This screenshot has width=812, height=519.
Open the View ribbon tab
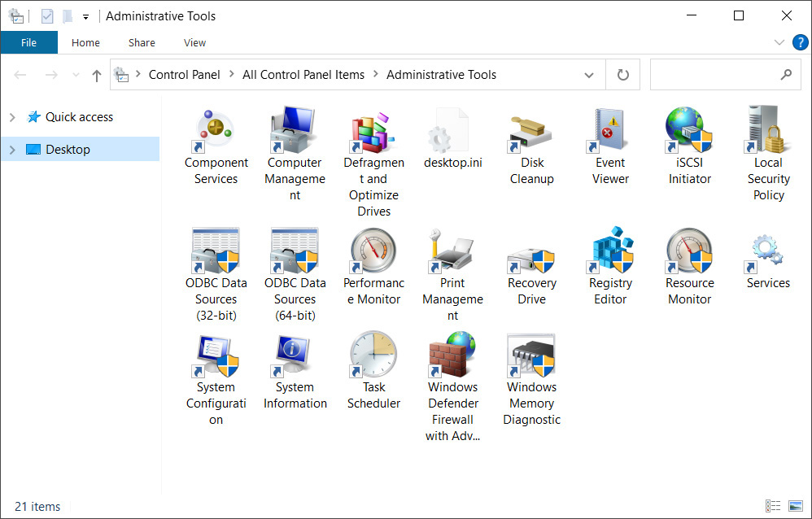pyautogui.click(x=194, y=42)
